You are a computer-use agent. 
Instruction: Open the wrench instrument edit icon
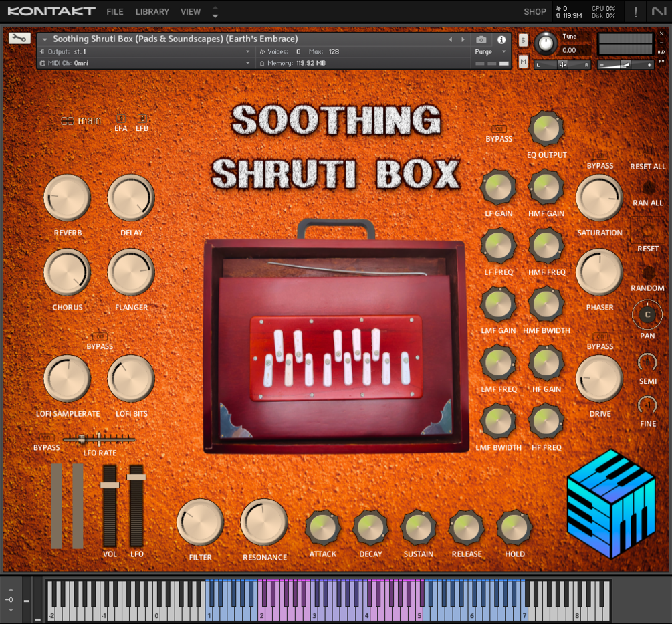(19, 39)
